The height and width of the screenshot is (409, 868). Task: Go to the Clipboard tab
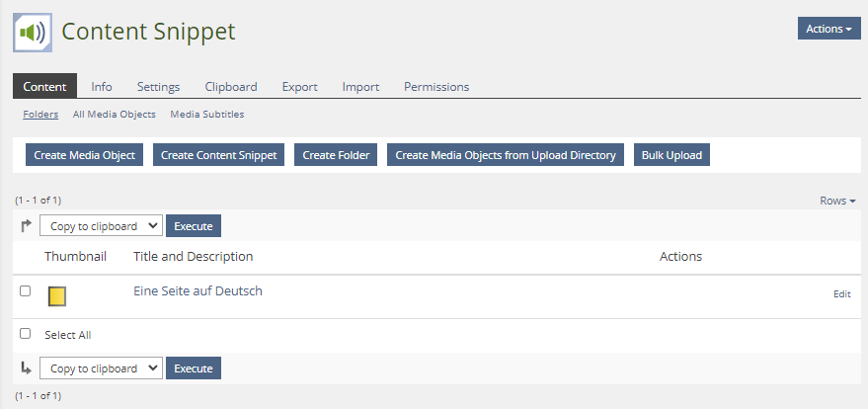231,87
